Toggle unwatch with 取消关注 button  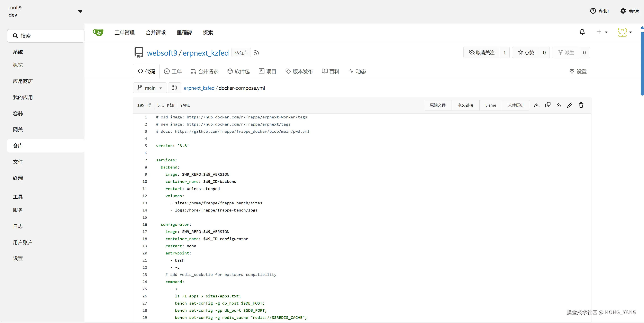click(481, 53)
